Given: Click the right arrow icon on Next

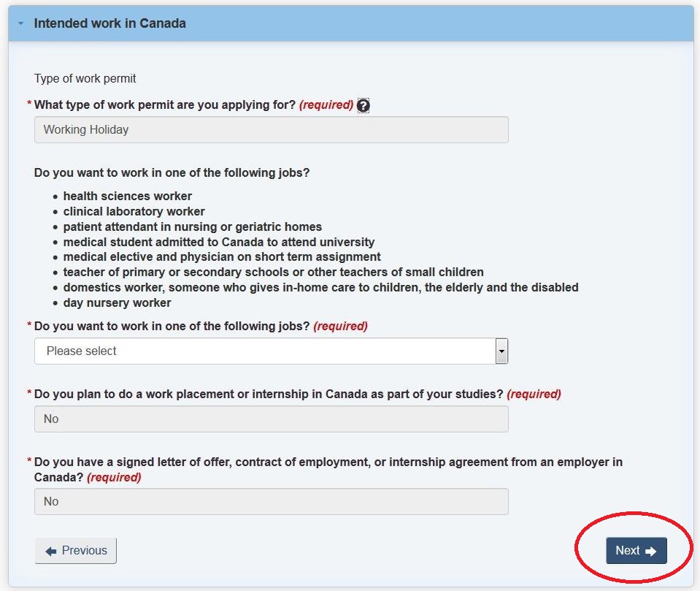Looking at the screenshot, I should point(651,552).
